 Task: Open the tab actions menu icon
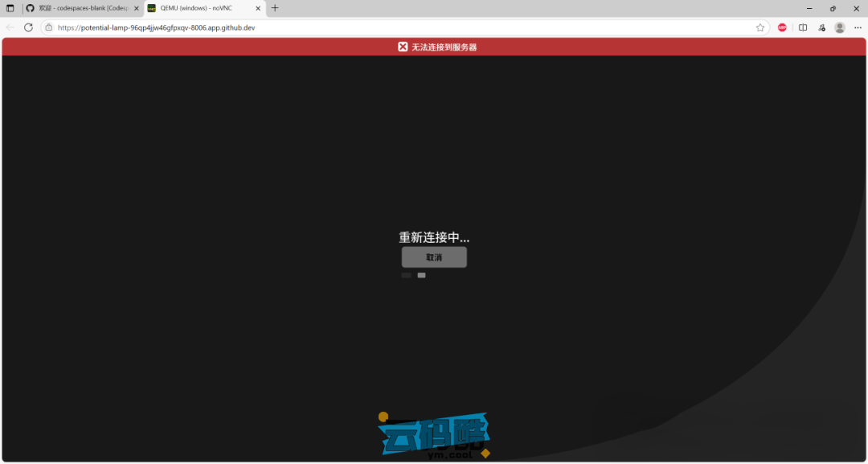click(x=10, y=8)
